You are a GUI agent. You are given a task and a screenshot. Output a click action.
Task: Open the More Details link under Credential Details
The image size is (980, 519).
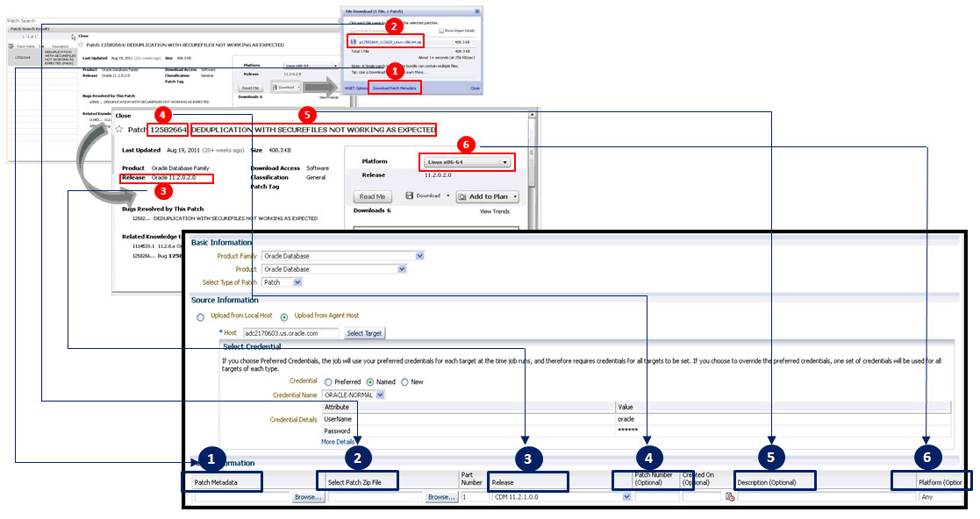[338, 442]
